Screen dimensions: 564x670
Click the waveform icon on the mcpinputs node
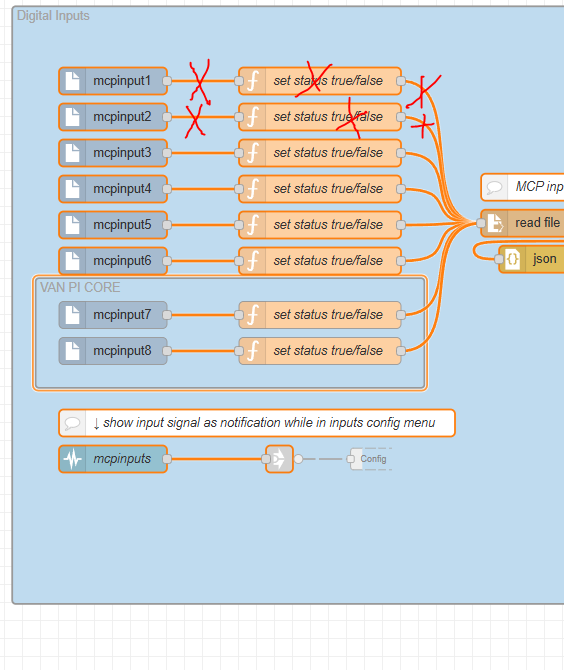click(73, 459)
